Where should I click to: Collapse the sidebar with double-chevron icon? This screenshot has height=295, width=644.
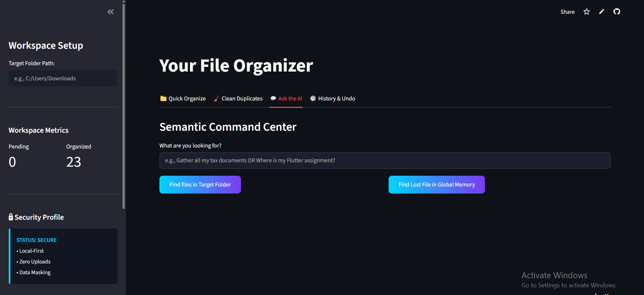110,12
